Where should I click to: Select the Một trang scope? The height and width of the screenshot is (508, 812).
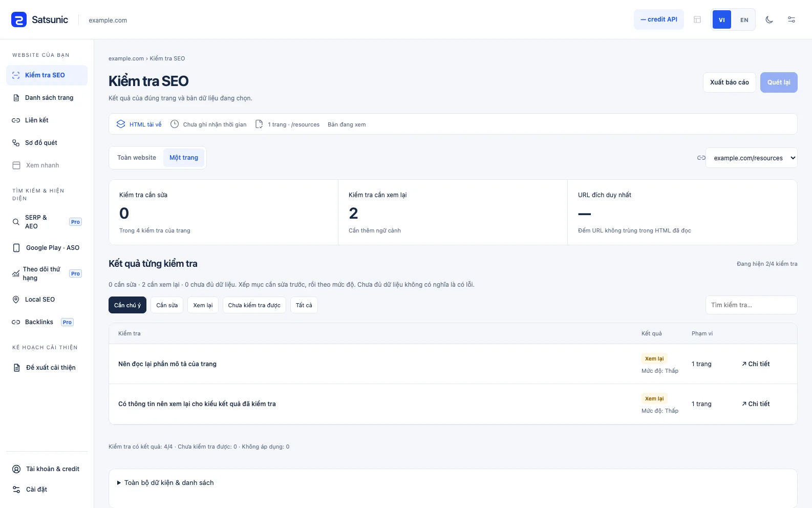(184, 158)
